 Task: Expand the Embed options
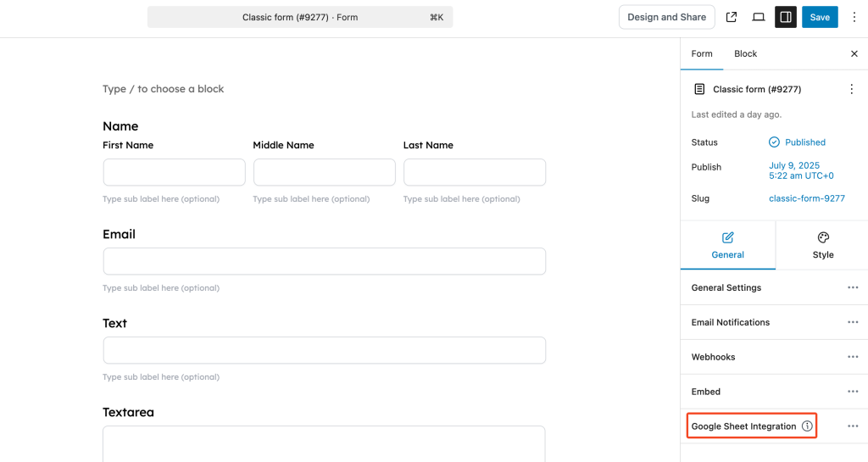853,392
